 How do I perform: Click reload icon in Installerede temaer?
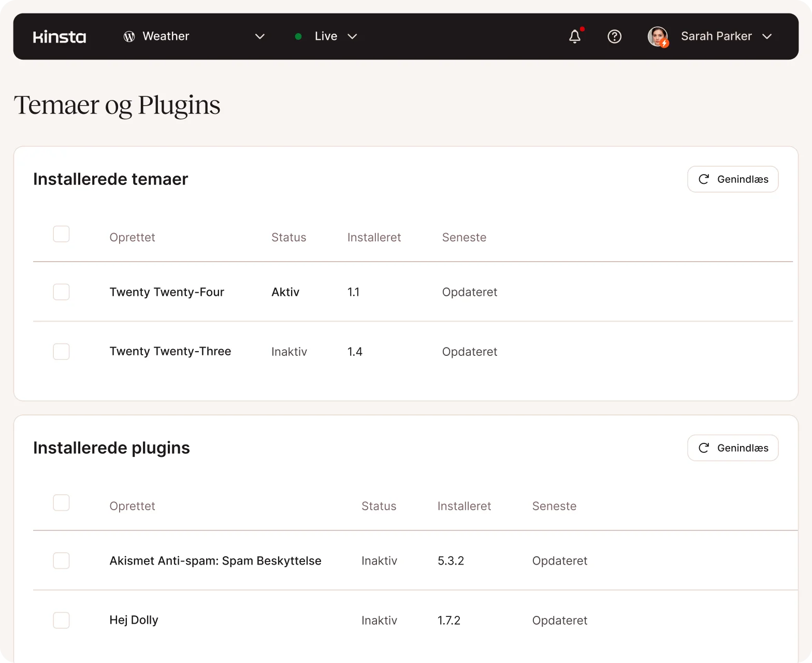pos(703,179)
